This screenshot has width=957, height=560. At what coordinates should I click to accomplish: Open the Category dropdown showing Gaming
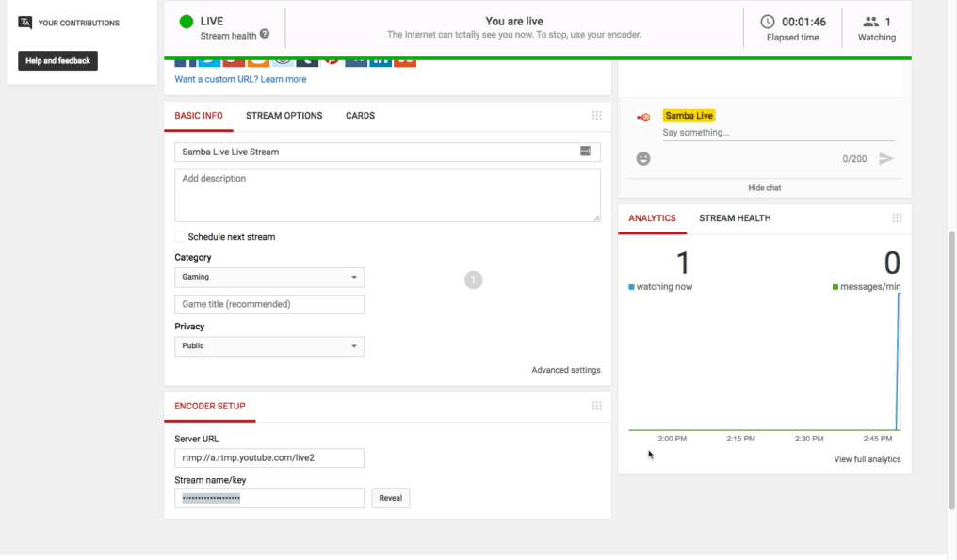(x=269, y=277)
